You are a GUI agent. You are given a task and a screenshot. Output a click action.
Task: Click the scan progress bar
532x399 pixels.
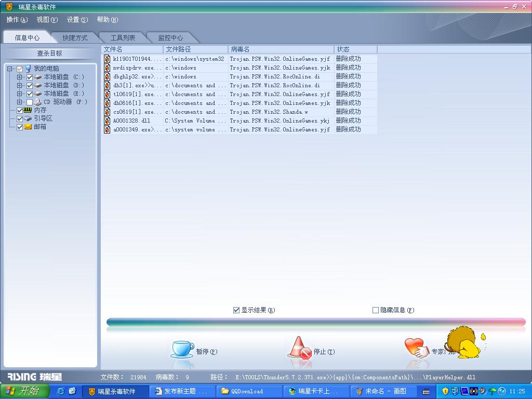point(316,322)
